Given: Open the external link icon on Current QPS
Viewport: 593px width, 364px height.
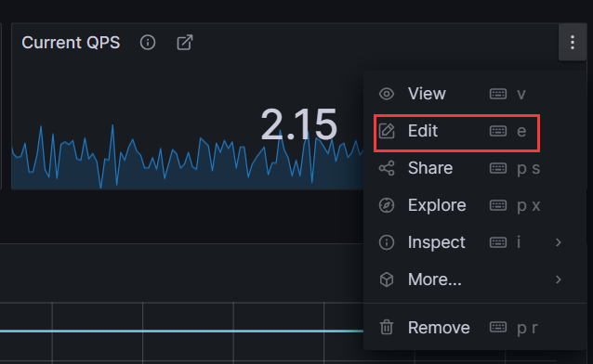Looking at the screenshot, I should 185,43.
